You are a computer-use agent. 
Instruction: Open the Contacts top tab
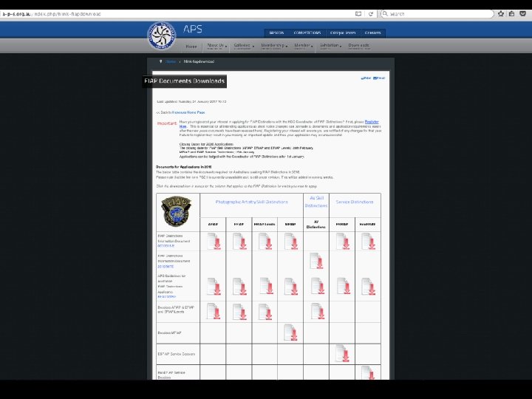coord(373,33)
